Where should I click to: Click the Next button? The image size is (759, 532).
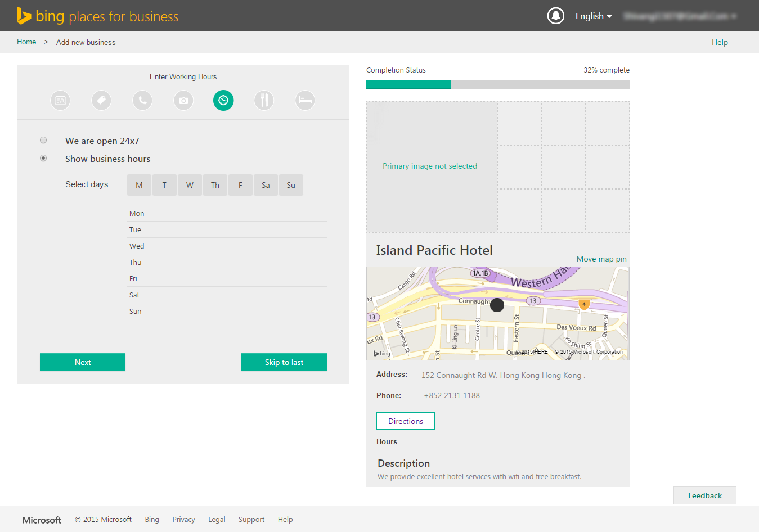[83, 362]
